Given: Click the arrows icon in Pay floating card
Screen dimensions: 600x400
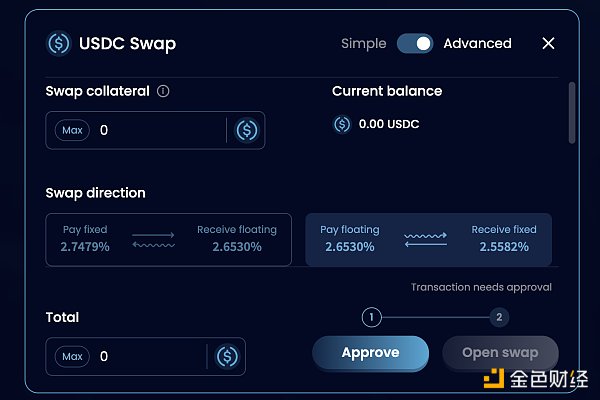Looking at the screenshot, I should point(425,239).
